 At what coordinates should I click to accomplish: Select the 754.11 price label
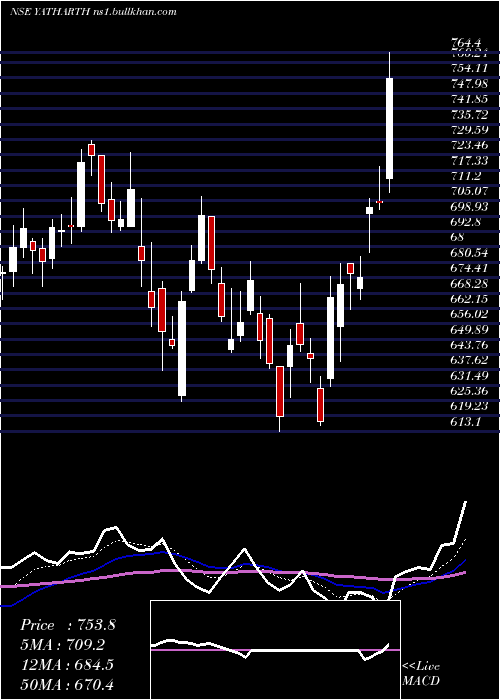click(x=469, y=68)
